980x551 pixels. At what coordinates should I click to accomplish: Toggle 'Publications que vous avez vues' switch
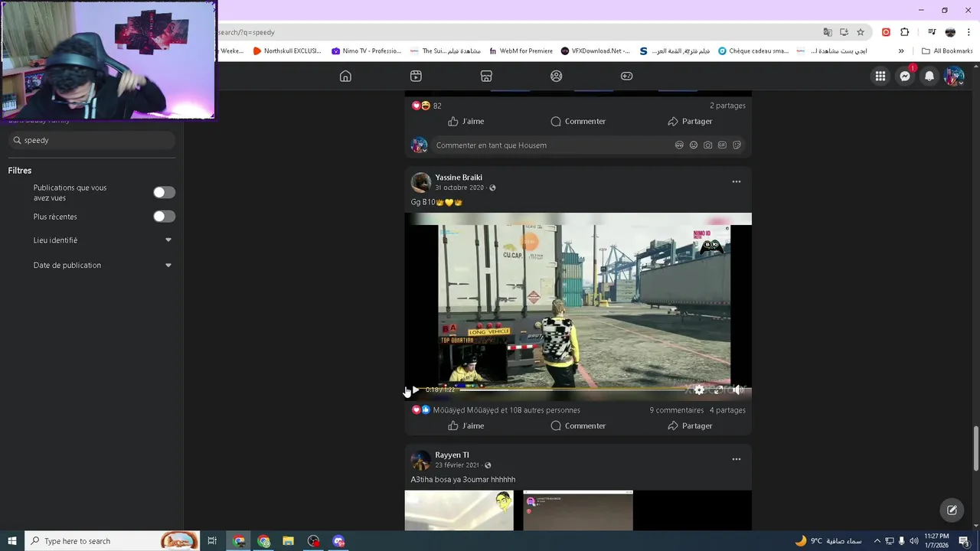click(164, 193)
